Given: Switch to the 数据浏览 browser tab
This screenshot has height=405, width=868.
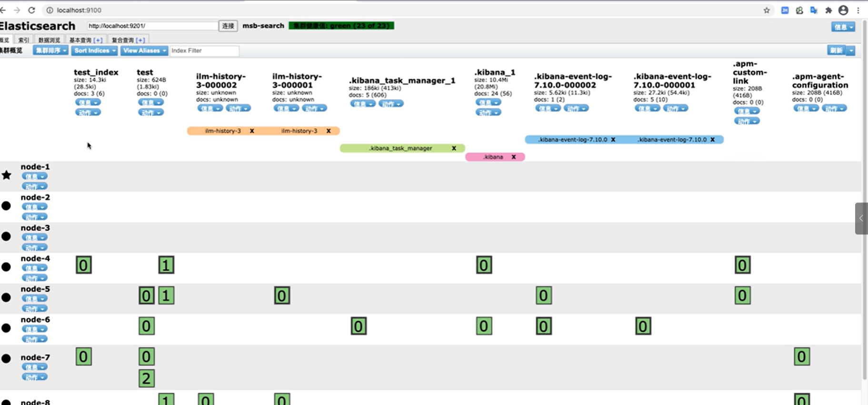Looking at the screenshot, I should tap(50, 40).
